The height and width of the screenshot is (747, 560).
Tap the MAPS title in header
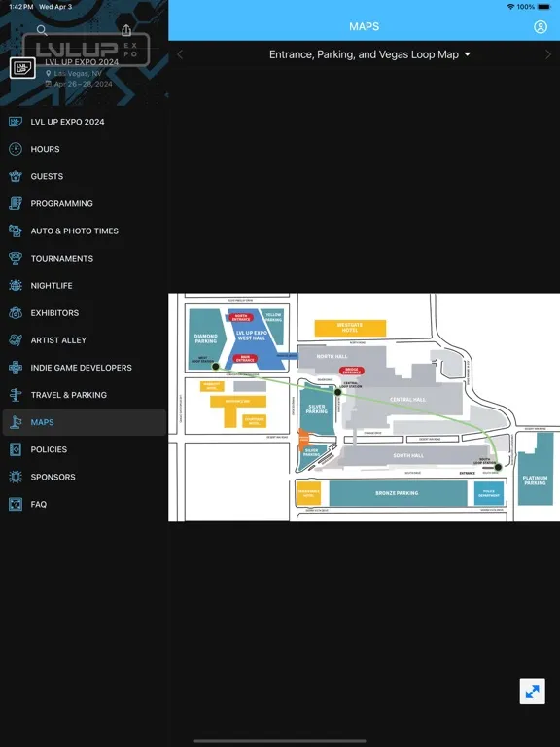365,26
